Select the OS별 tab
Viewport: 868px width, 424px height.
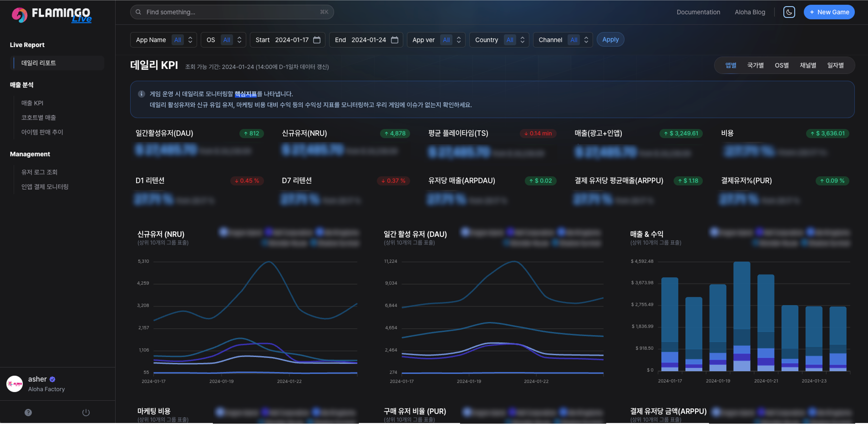point(782,65)
